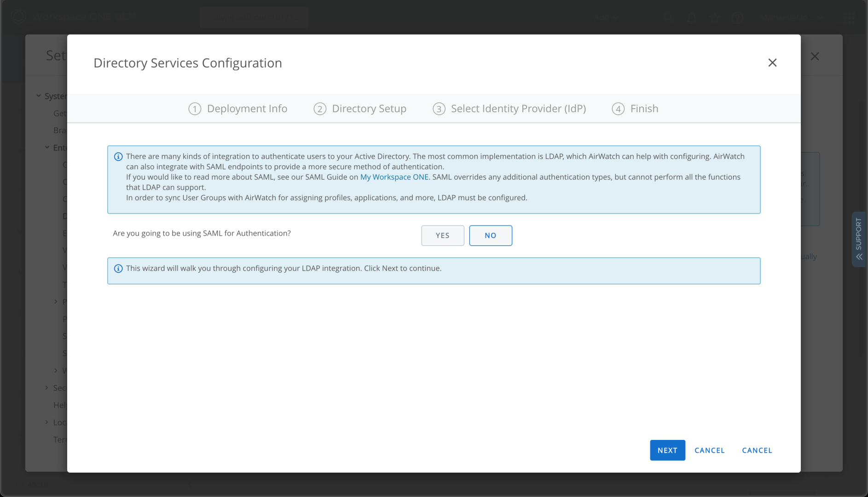Click the apps launcher grid icon top right
Image resolution: width=868 pixels, height=497 pixels.
click(x=848, y=17)
